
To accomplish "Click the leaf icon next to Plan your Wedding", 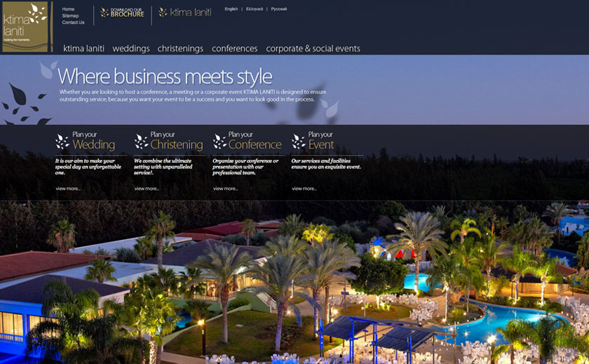I will coord(62,141).
